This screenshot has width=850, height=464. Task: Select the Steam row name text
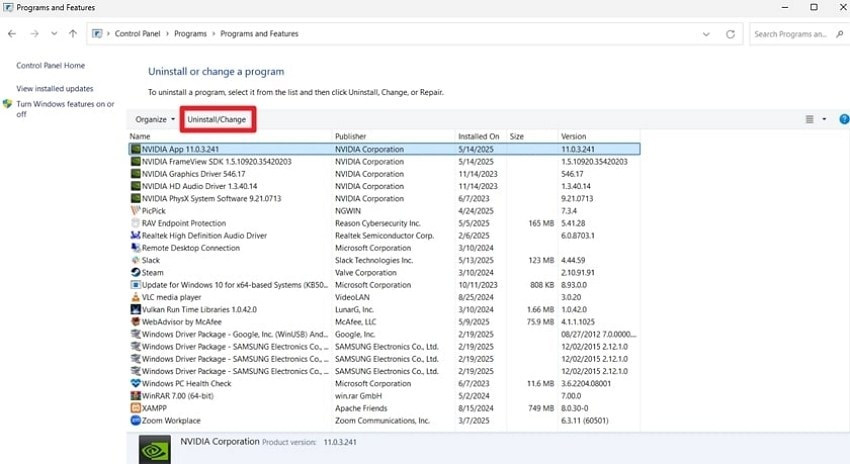pos(153,273)
